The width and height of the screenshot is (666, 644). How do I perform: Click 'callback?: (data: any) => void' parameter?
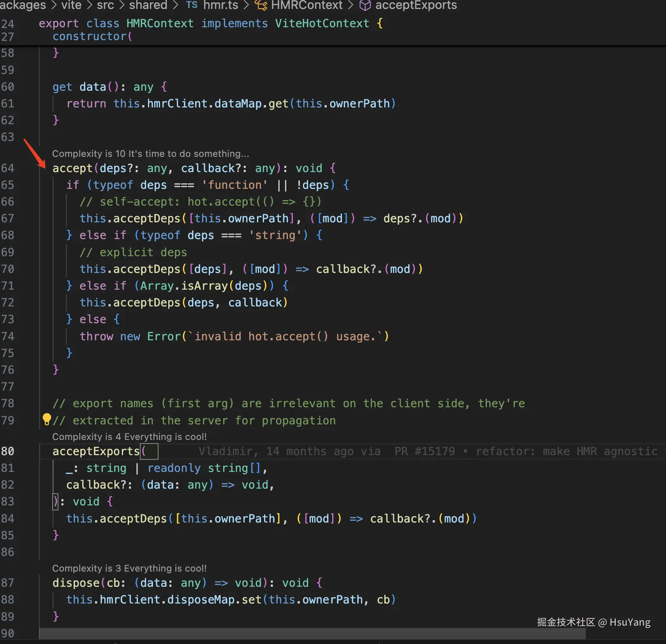(170, 485)
